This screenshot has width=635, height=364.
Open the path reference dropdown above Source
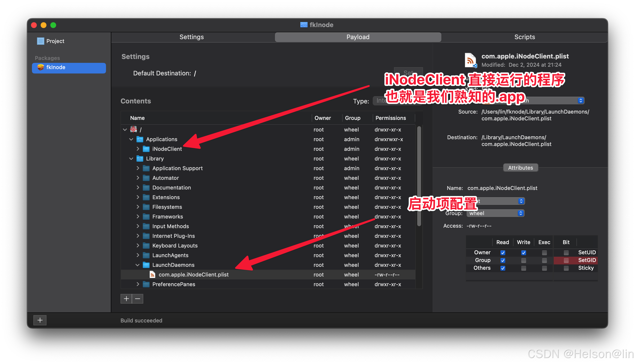point(533,101)
